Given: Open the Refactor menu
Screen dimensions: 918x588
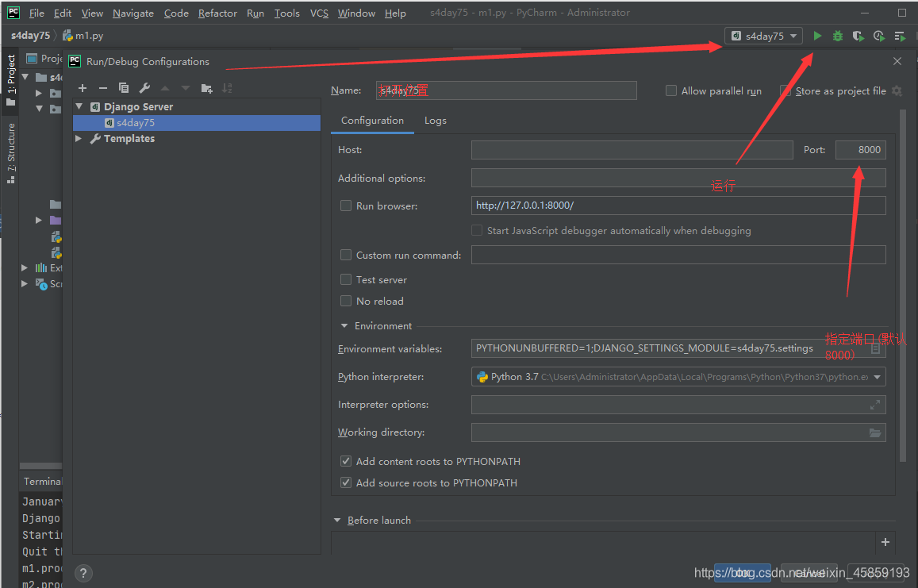Looking at the screenshot, I should click(x=217, y=13).
